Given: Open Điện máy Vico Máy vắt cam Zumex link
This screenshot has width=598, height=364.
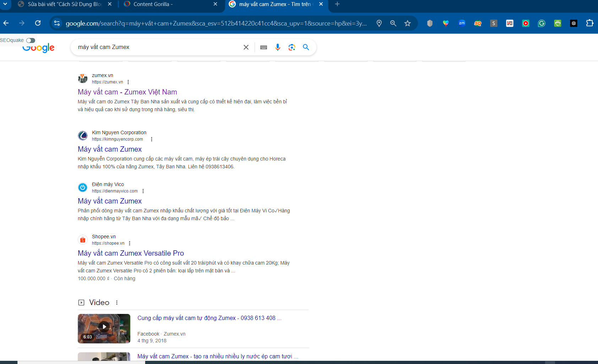Looking at the screenshot, I should [x=110, y=201].
